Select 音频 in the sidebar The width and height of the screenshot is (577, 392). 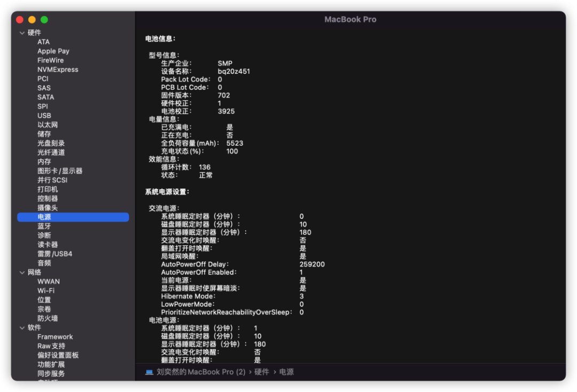click(x=44, y=263)
